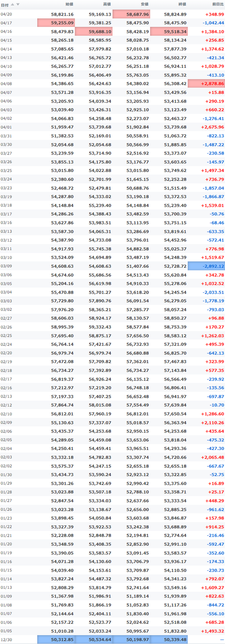The image size is (225, 644).
Task: Select the 12/30 date row
Action: 112,639
